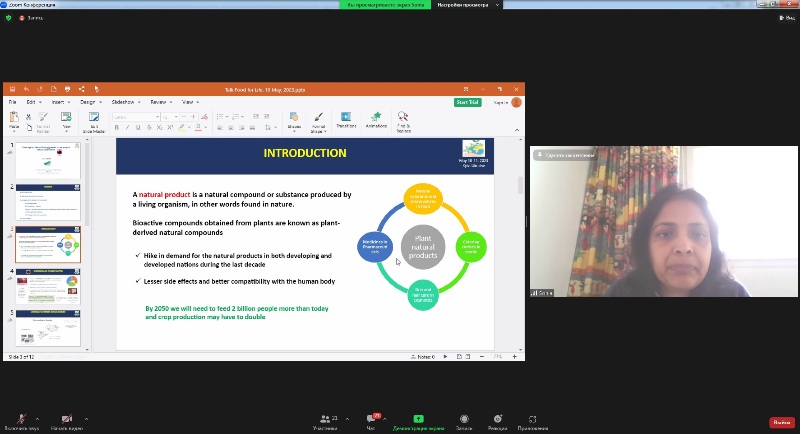This screenshot has height=434, width=800.
Task: Open the Insert menu
Action: (x=58, y=102)
